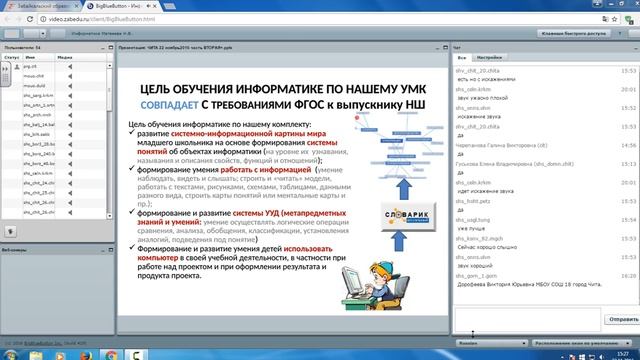Viewport: 640px width, 360px height.
Task: Sort users by Имя column header
Action: (x=38, y=58)
